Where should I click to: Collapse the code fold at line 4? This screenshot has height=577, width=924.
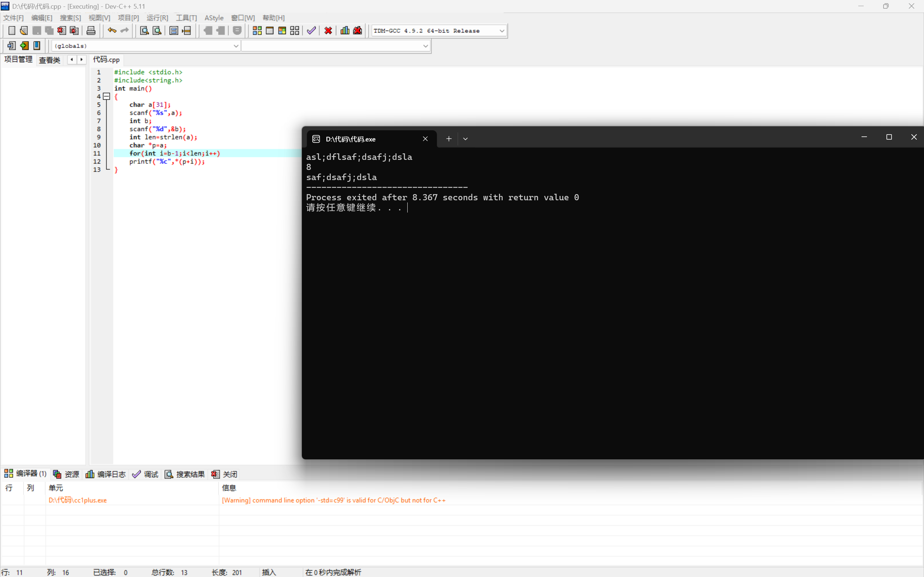[107, 97]
